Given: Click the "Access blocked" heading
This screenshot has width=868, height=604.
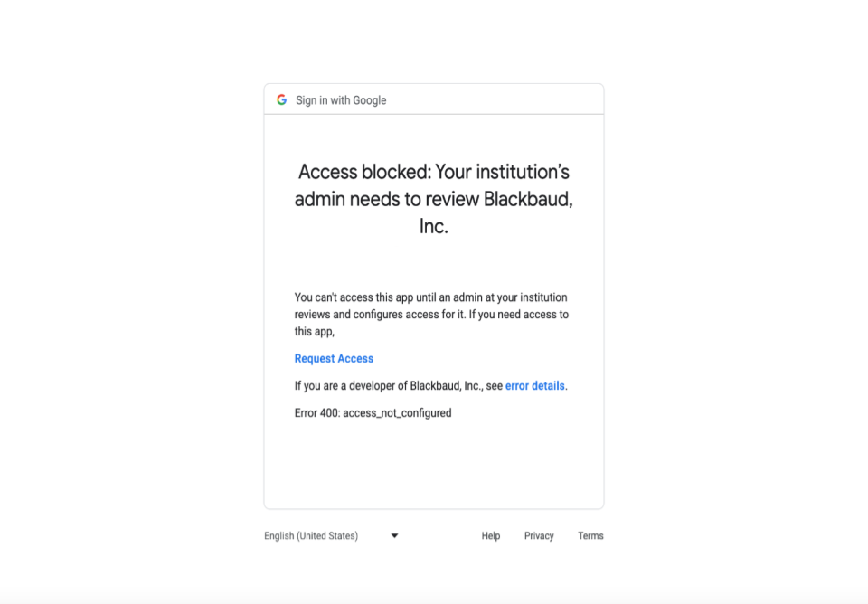Looking at the screenshot, I should pos(433,199).
